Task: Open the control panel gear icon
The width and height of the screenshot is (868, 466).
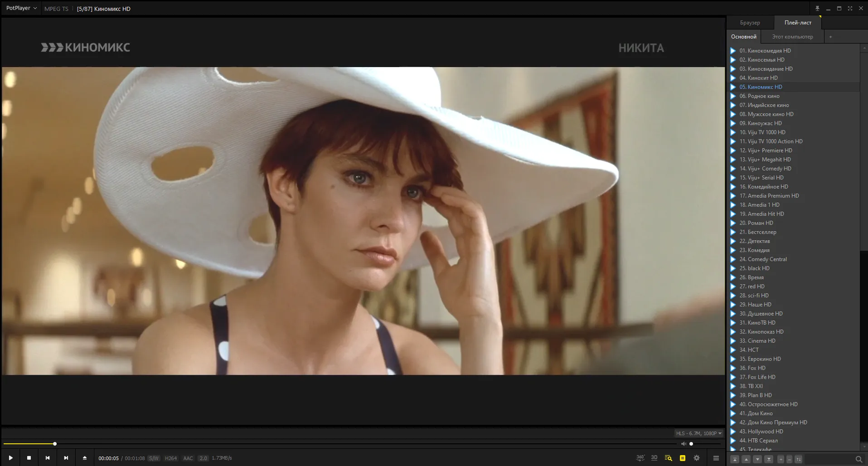Action: click(x=697, y=458)
